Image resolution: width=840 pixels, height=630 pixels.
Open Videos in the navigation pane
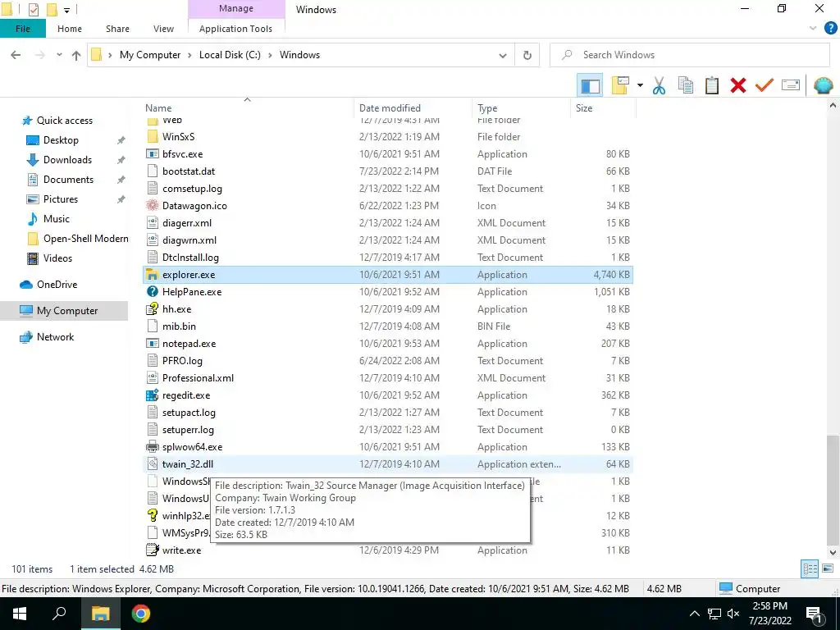(57, 258)
